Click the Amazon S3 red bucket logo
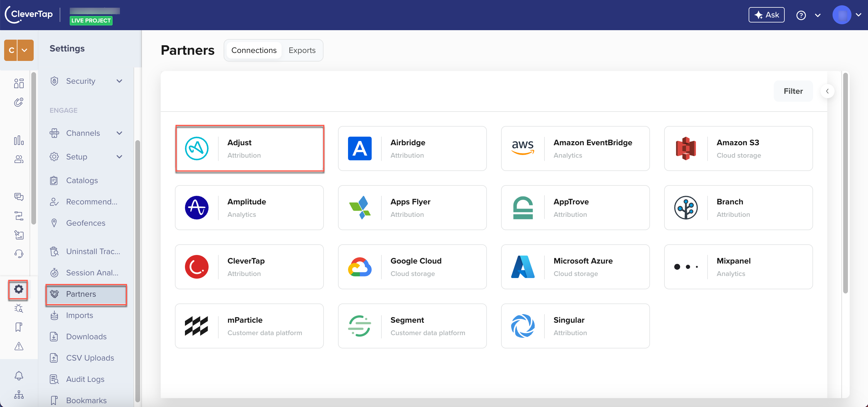Image resolution: width=868 pixels, height=407 pixels. tap(686, 148)
